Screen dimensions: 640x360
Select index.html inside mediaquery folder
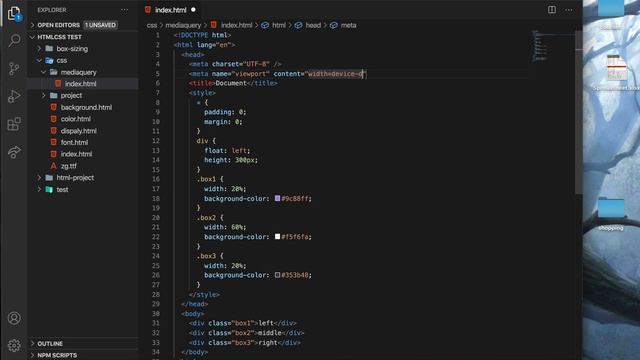(83, 84)
